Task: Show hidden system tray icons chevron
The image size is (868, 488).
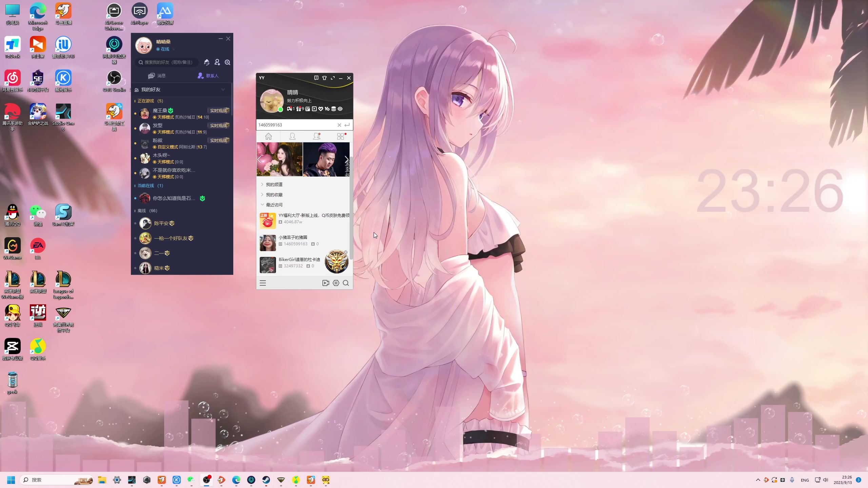Action: pos(758,480)
